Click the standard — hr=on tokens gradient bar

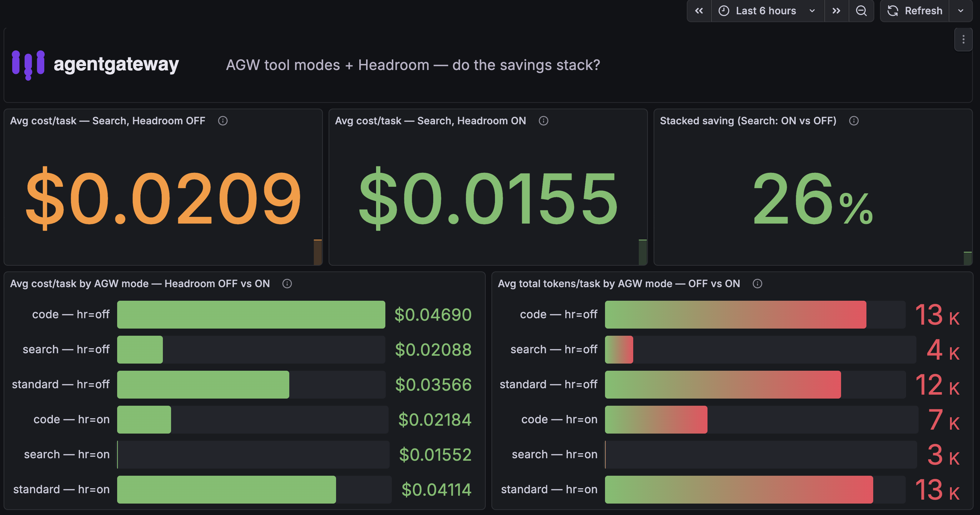coord(739,490)
